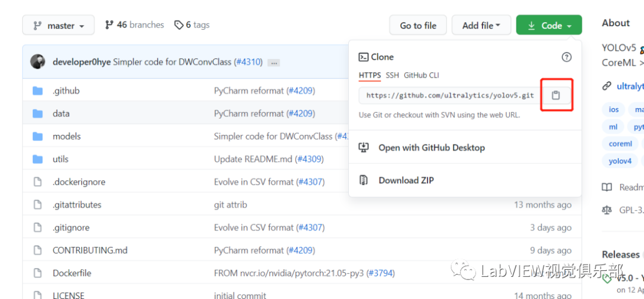View the 6 tags link

pyautogui.click(x=192, y=25)
